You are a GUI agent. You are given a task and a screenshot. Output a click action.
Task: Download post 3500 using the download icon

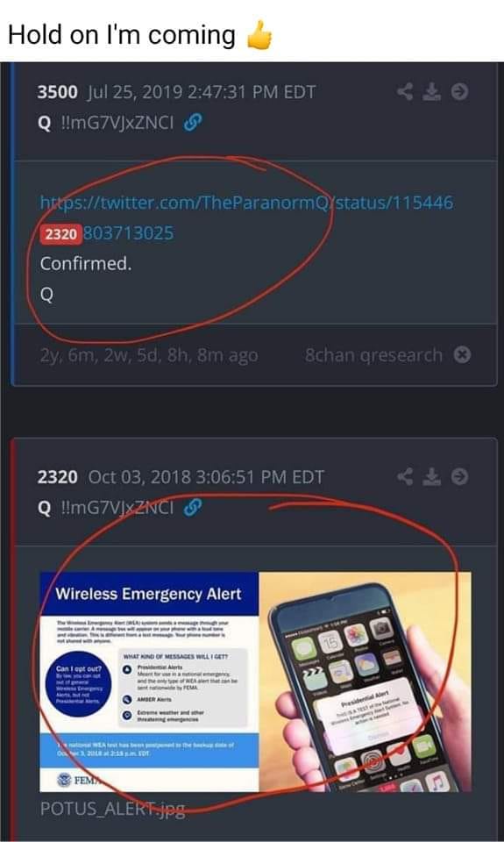coord(431,92)
